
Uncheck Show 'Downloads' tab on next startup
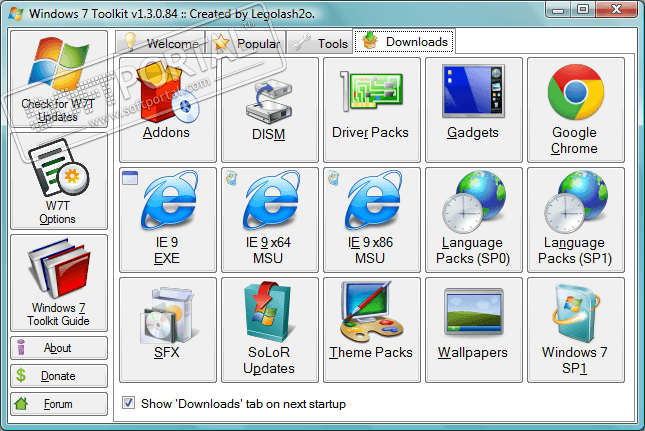[128, 403]
